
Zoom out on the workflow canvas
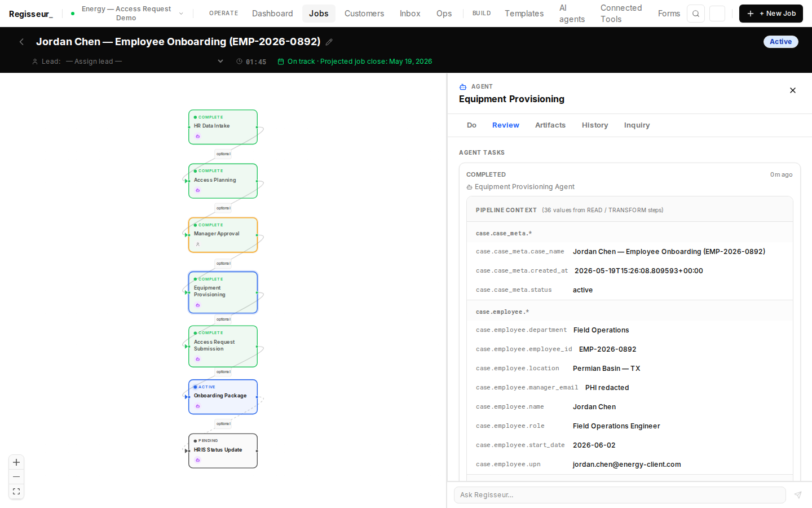[16, 477]
